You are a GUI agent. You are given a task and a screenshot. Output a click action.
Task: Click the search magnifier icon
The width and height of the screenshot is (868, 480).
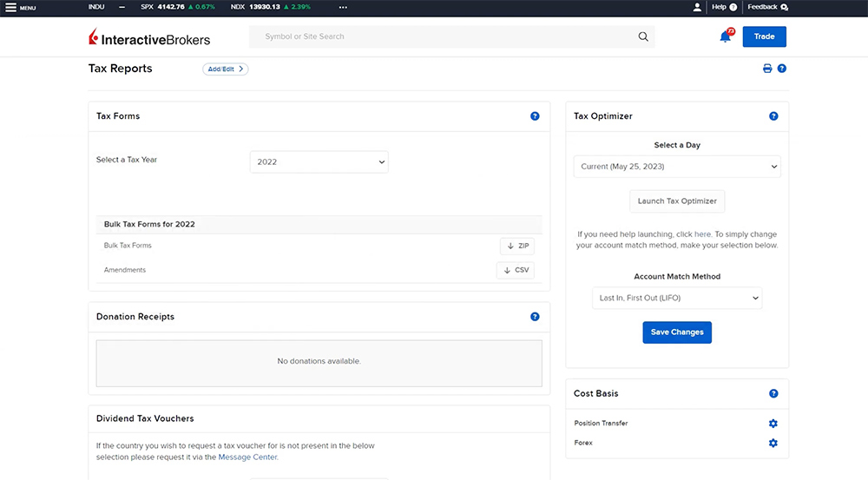coord(643,36)
